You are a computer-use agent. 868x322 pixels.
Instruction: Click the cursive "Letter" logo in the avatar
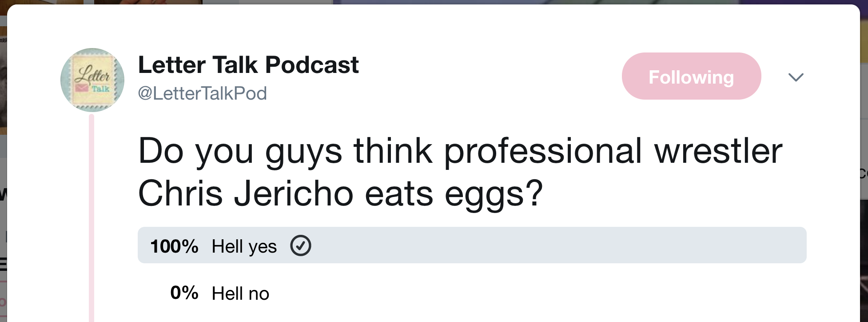coord(92,75)
